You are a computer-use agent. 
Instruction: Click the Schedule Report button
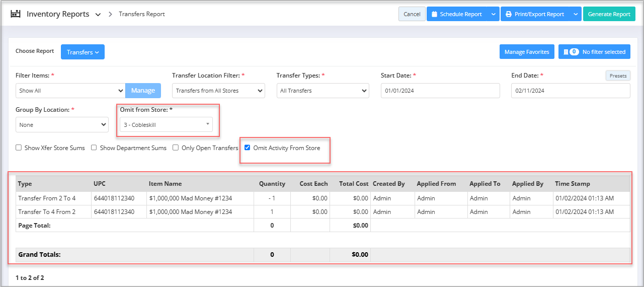click(x=457, y=14)
